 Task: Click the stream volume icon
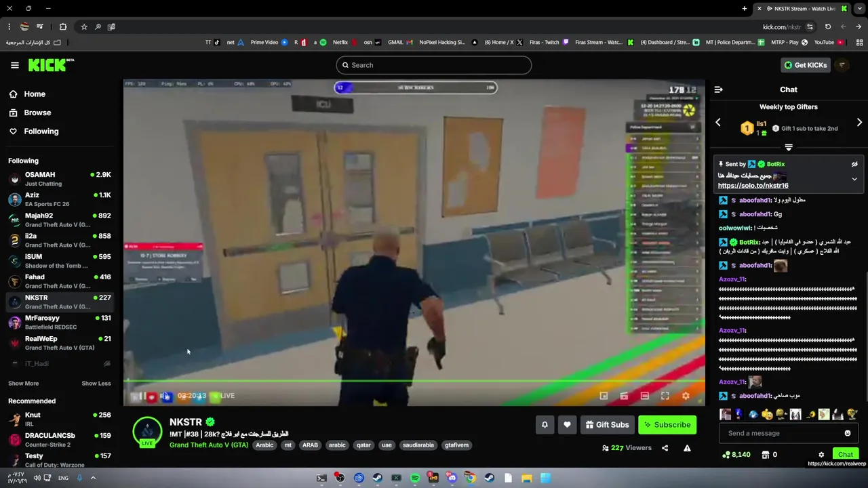pyautogui.click(x=166, y=396)
